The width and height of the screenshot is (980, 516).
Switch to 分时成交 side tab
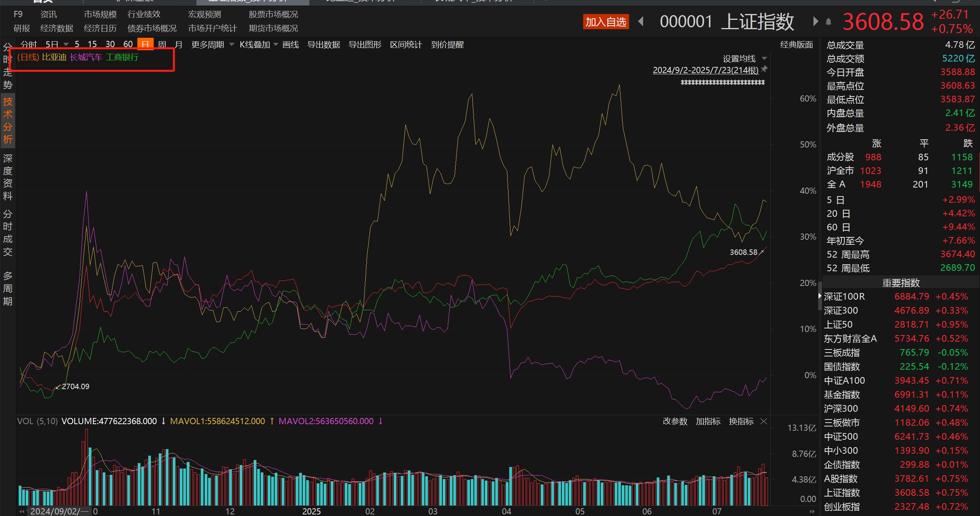(8, 233)
